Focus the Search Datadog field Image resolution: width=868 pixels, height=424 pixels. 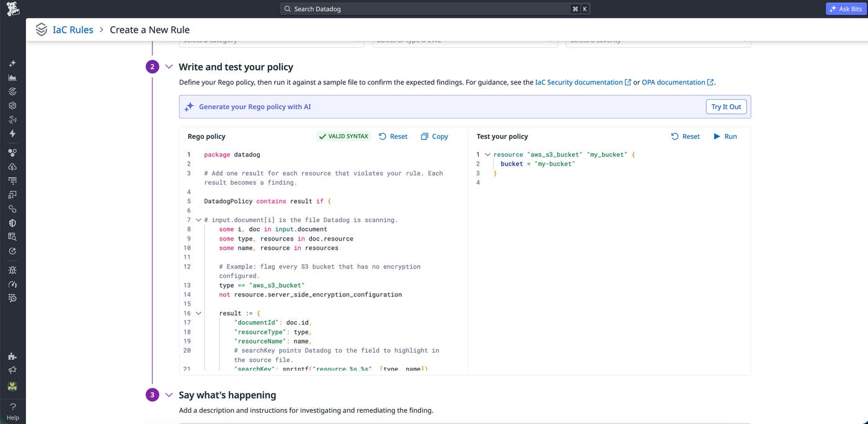point(436,9)
